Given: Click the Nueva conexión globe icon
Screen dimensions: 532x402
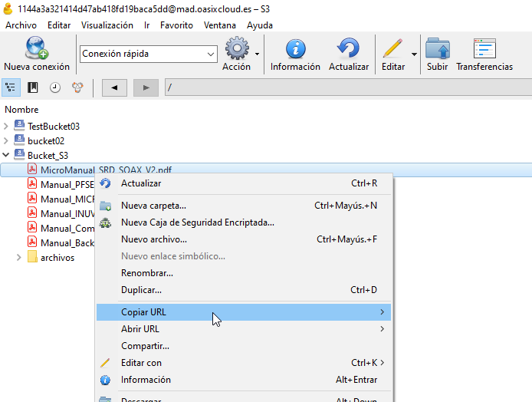Looking at the screenshot, I should [36, 49].
